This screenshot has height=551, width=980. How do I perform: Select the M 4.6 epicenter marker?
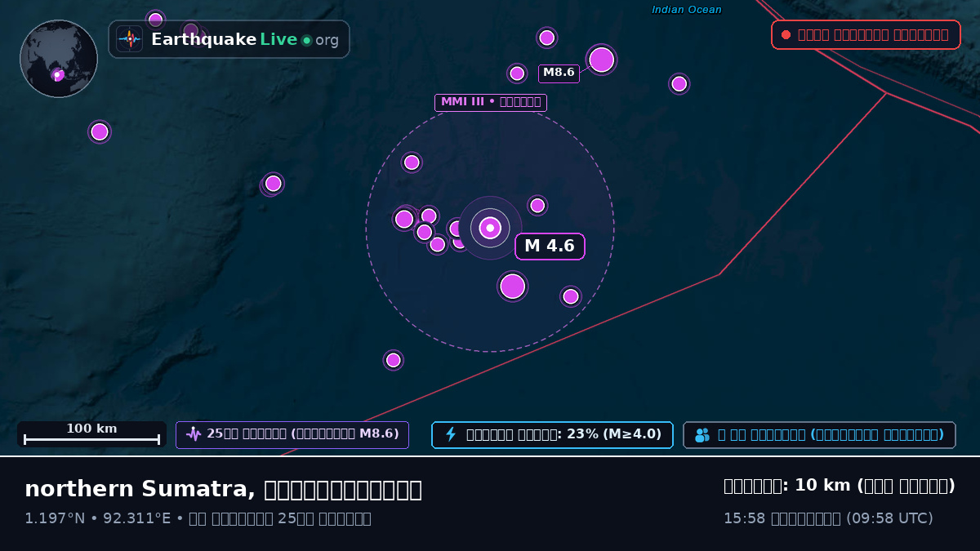(x=490, y=228)
